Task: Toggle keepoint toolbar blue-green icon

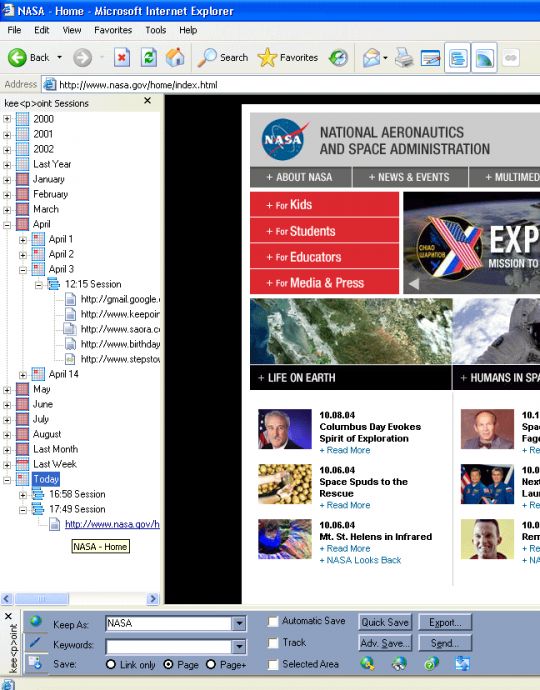Action: (x=485, y=58)
